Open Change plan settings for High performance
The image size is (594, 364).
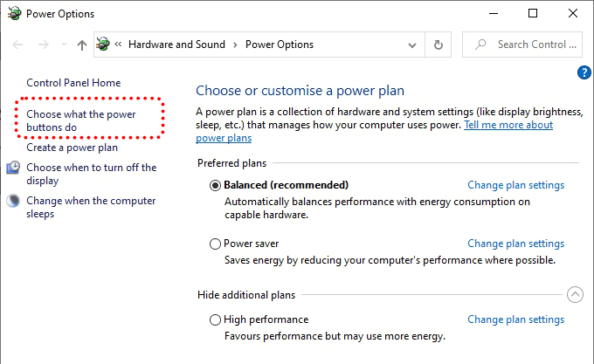[x=515, y=319]
